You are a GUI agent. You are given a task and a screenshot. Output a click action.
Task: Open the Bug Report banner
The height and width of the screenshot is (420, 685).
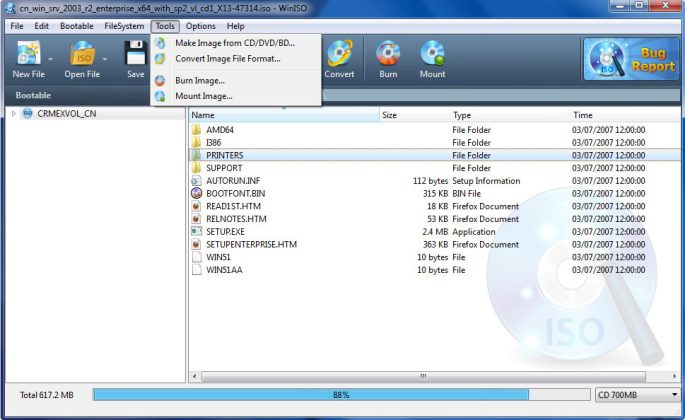[x=631, y=59]
